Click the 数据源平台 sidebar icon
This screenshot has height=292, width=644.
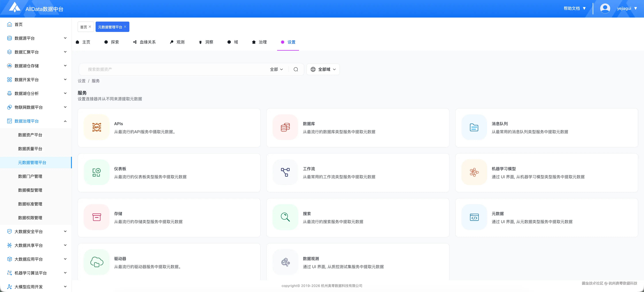[x=9, y=38]
